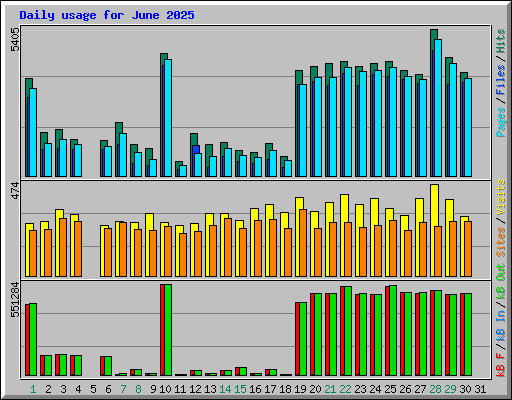Click the day 1 cyan pages bar

click(x=33, y=132)
